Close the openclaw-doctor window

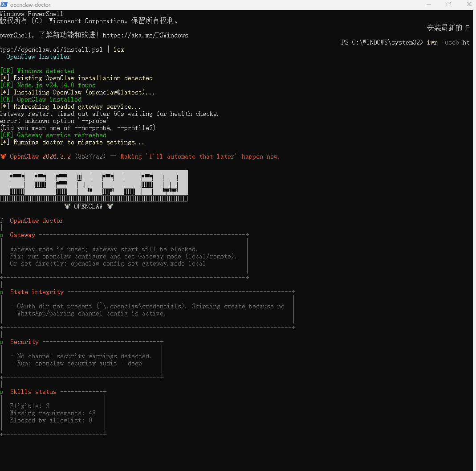coord(469,4)
